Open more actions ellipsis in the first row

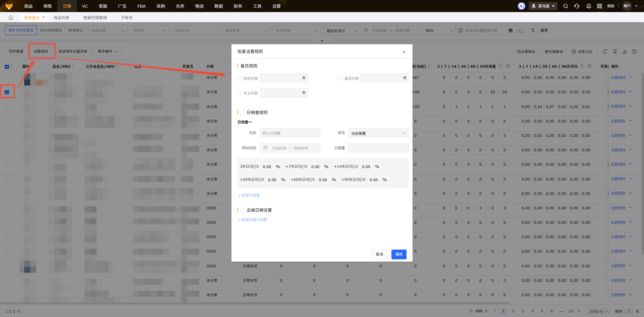(x=631, y=77)
